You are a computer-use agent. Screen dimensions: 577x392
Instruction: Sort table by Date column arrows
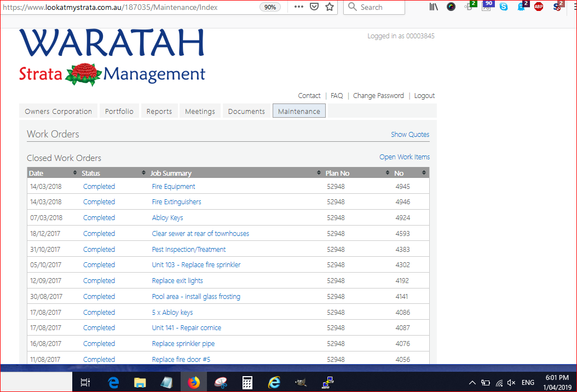(x=74, y=172)
